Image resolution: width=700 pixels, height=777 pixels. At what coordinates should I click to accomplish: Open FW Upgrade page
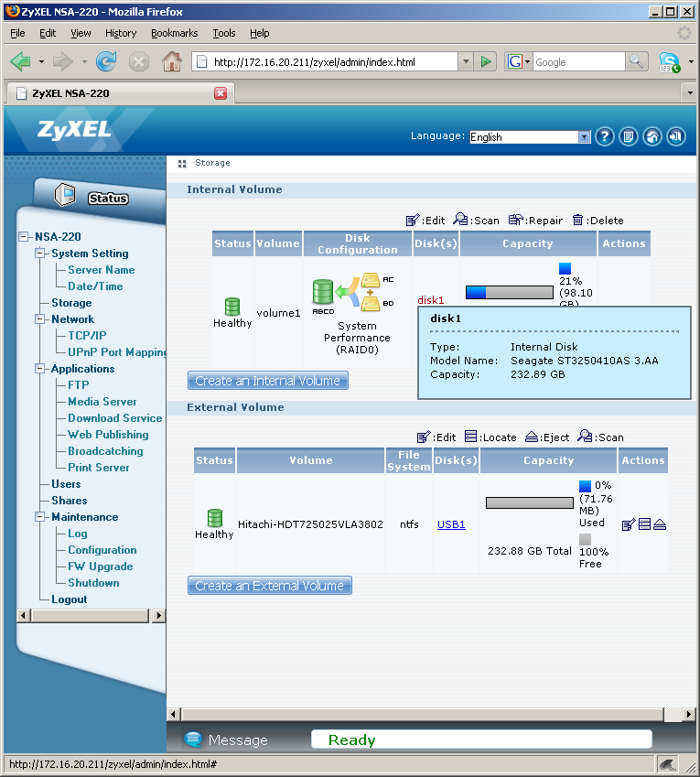[x=100, y=567]
